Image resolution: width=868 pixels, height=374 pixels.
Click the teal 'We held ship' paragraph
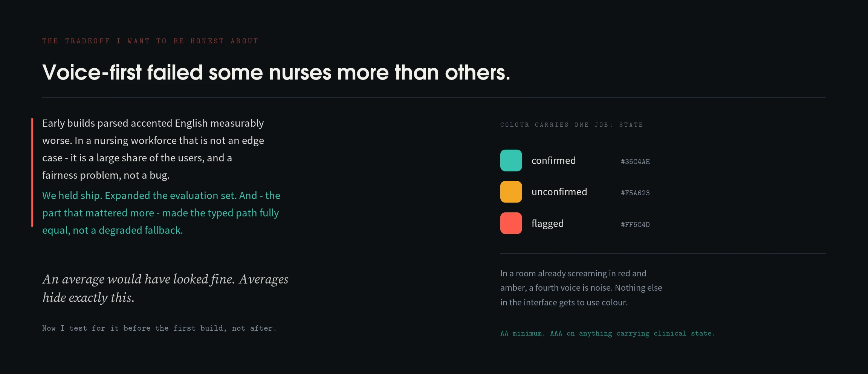click(x=161, y=213)
